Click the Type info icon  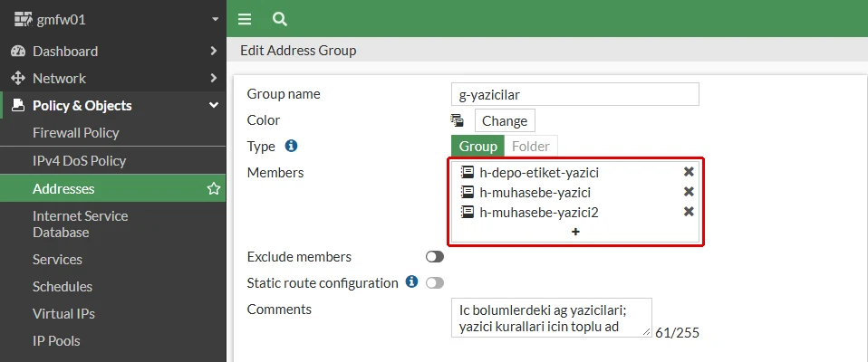(291, 146)
